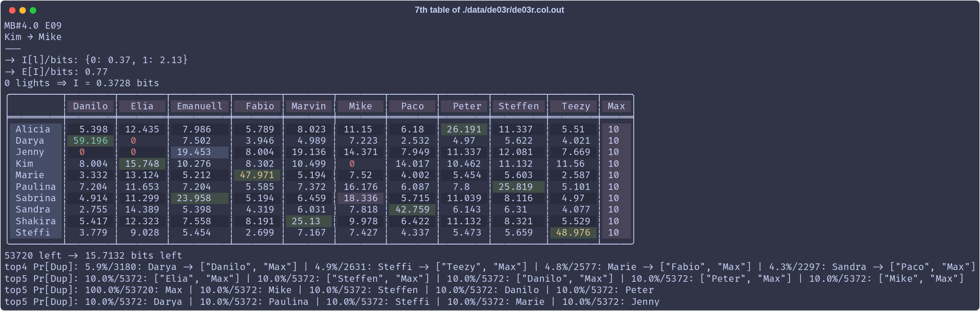Click the Jenny row label
The height and width of the screenshot is (311, 980).
[36, 152]
